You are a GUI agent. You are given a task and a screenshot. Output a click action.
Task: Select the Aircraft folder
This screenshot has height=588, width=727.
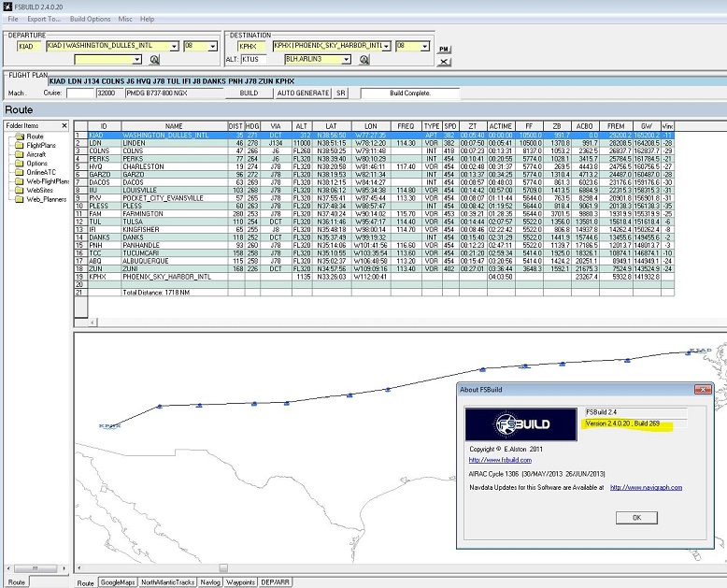pos(36,154)
